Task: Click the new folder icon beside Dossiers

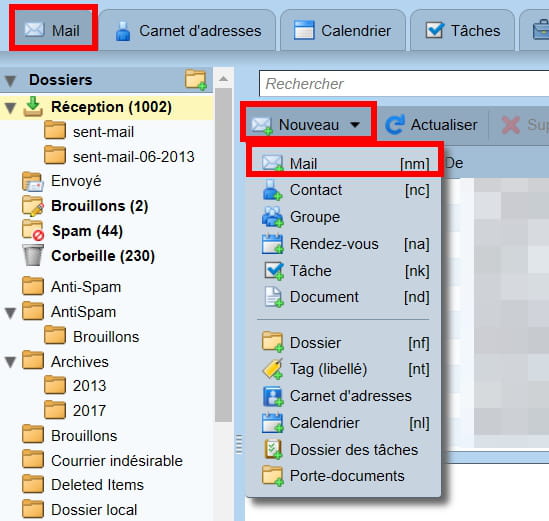Action: [196, 79]
